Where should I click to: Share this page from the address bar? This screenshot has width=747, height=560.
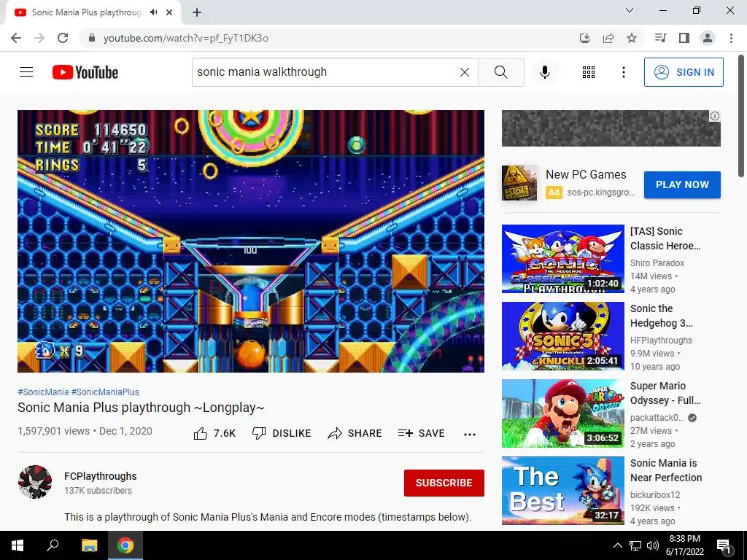coord(608,38)
